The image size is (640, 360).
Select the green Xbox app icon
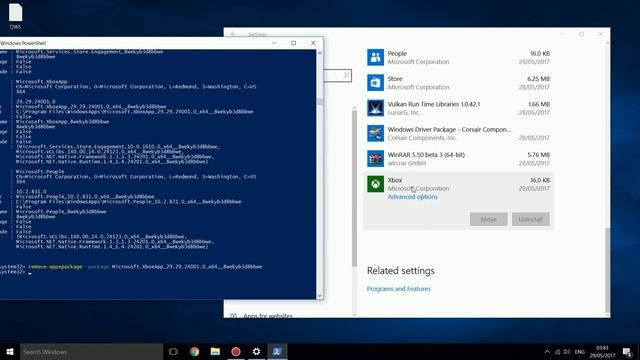[x=375, y=184]
